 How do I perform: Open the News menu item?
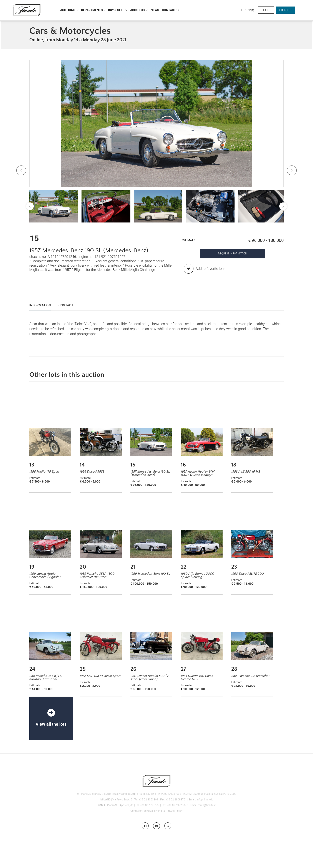155,10
